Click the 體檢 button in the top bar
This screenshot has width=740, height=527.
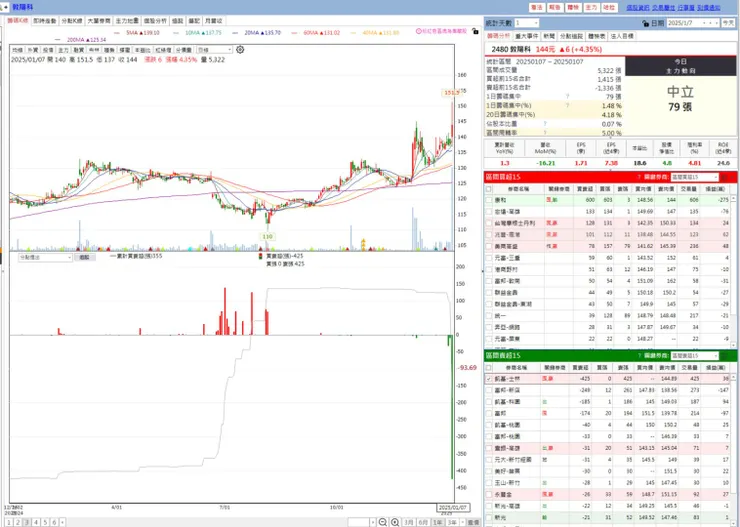573,8
